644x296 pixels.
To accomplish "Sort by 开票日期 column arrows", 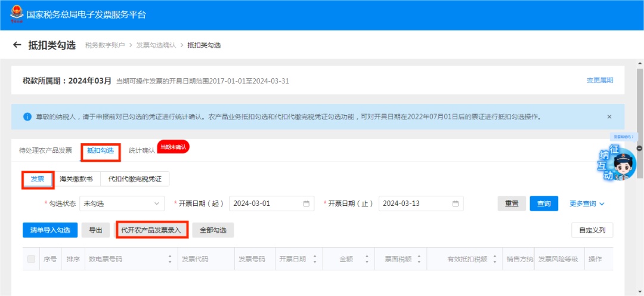I will (315, 259).
